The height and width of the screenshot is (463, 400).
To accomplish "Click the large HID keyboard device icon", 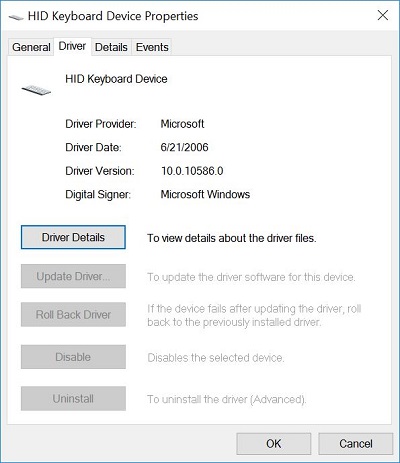I will click(x=36, y=90).
